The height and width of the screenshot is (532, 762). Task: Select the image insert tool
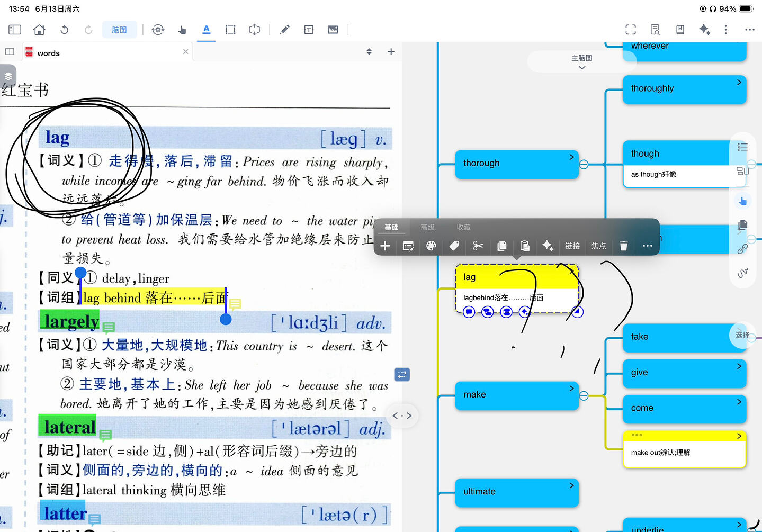click(333, 30)
